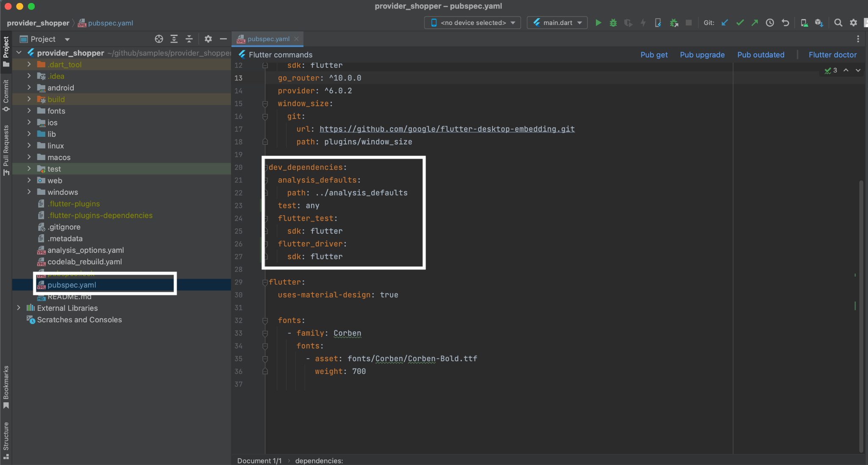Image resolution: width=868 pixels, height=465 pixels.
Task: Click the Stop square icon
Action: tap(689, 23)
